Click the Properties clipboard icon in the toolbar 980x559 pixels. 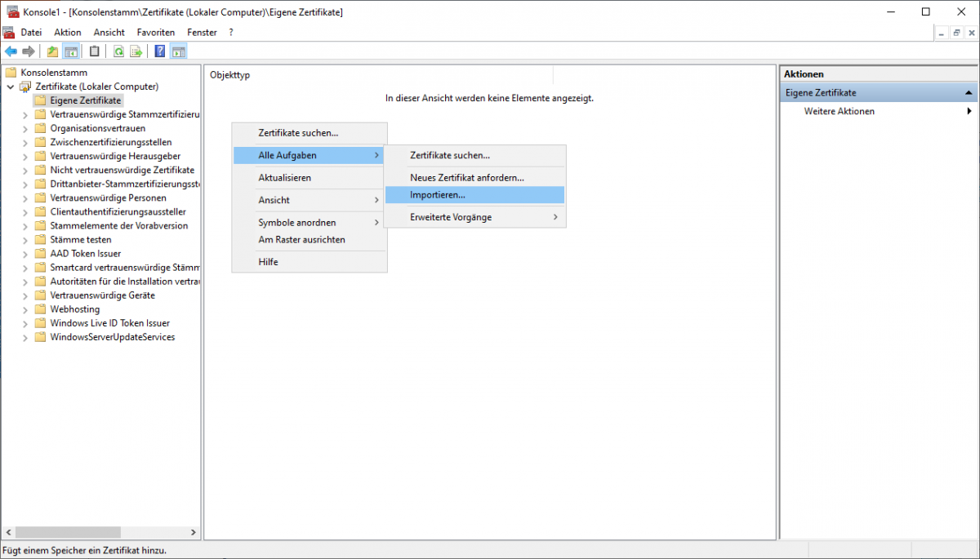coord(95,51)
